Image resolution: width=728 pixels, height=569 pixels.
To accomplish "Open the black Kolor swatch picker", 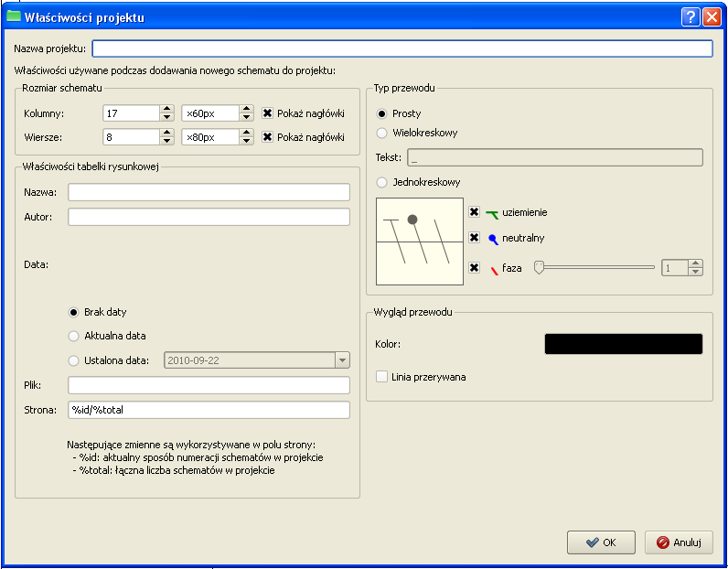I will tap(623, 344).
